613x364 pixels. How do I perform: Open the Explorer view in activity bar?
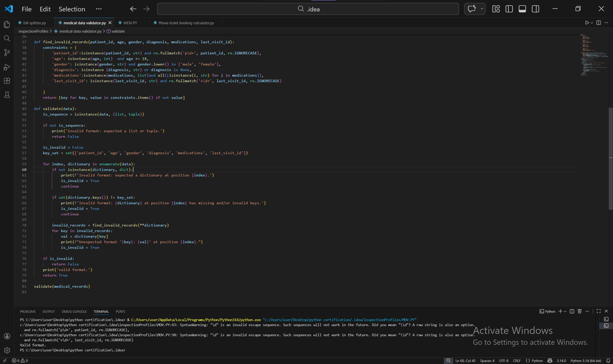7,25
